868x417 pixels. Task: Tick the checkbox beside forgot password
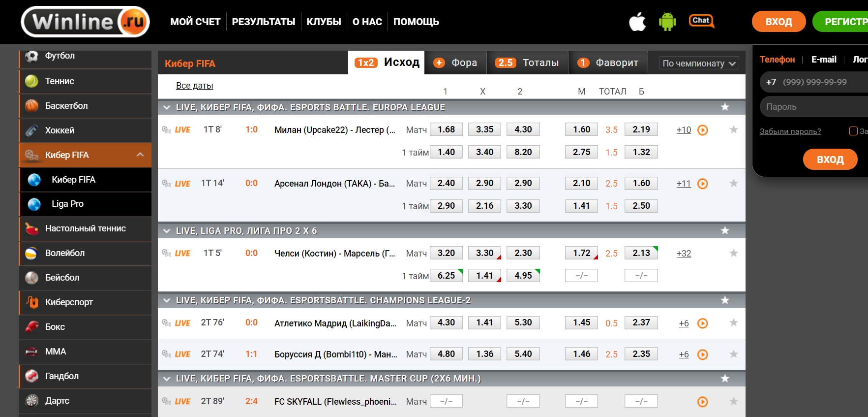(853, 131)
